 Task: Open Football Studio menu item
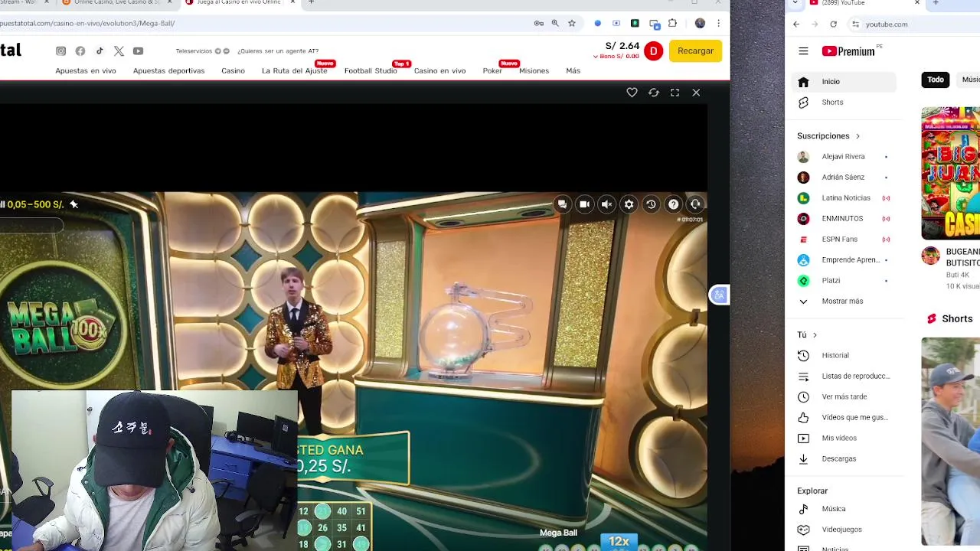pyautogui.click(x=371, y=70)
